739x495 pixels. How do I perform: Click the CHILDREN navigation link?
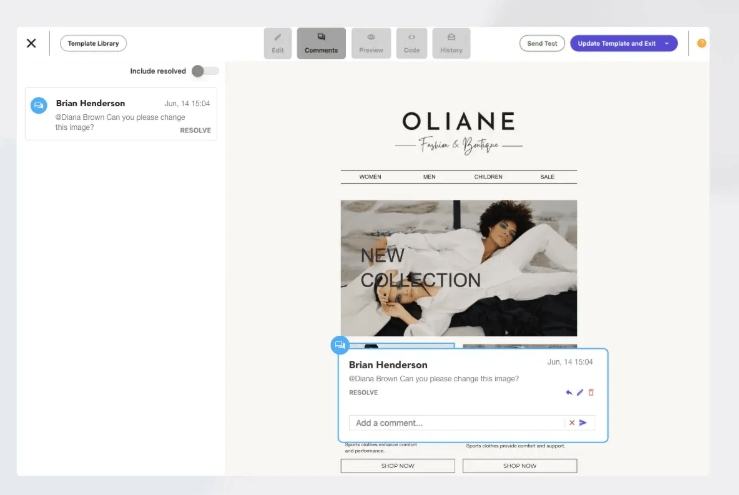pyautogui.click(x=488, y=177)
